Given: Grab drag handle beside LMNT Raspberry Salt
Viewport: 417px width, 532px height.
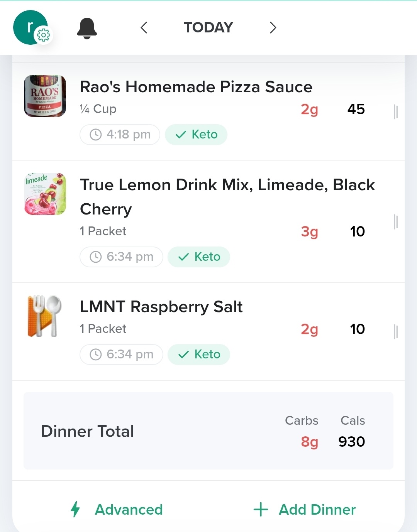Looking at the screenshot, I should (x=395, y=332).
